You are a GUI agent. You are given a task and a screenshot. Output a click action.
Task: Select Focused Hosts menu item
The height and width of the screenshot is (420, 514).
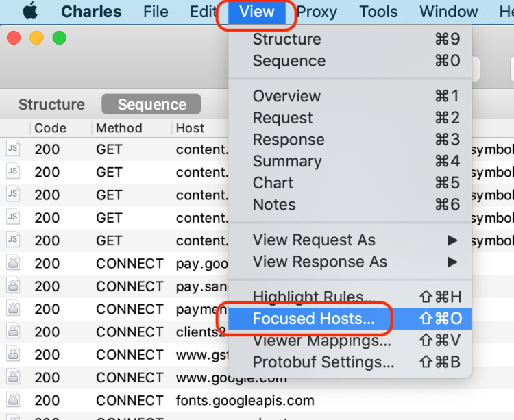tap(313, 319)
